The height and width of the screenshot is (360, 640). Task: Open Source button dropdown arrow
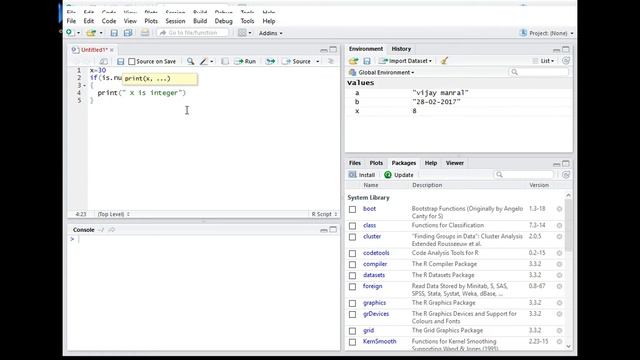click(318, 61)
